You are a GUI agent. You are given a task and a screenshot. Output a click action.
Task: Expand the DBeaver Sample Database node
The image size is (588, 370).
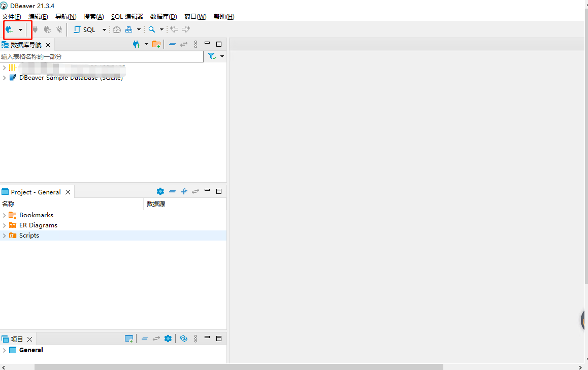click(x=4, y=78)
